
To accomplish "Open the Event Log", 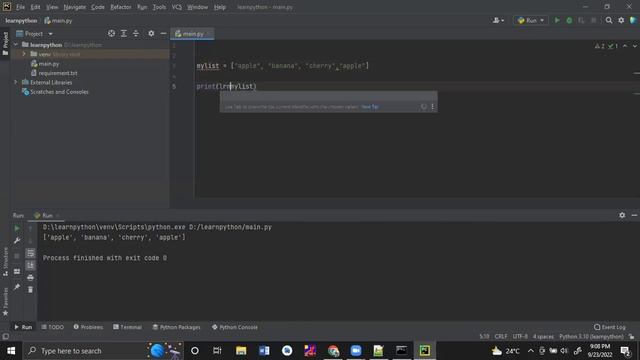I will (x=609, y=327).
